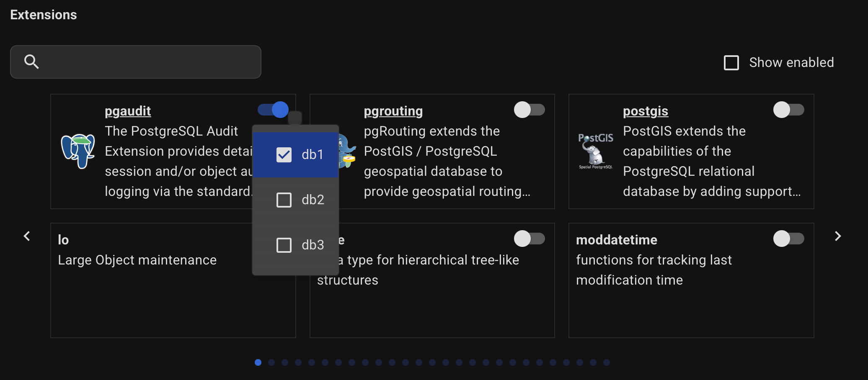
Task: Uncheck db1 in the database dropdown
Action: coord(284,155)
